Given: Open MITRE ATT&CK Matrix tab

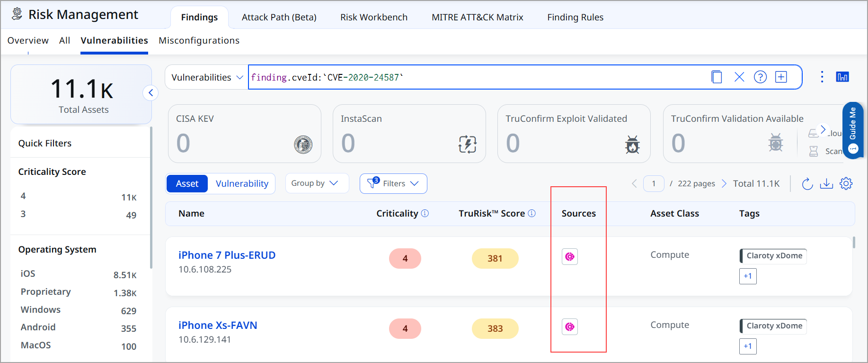Looking at the screenshot, I should pyautogui.click(x=478, y=17).
